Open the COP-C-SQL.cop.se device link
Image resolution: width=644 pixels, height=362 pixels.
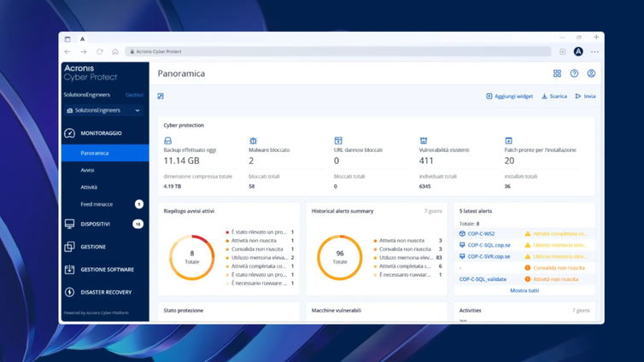point(489,245)
